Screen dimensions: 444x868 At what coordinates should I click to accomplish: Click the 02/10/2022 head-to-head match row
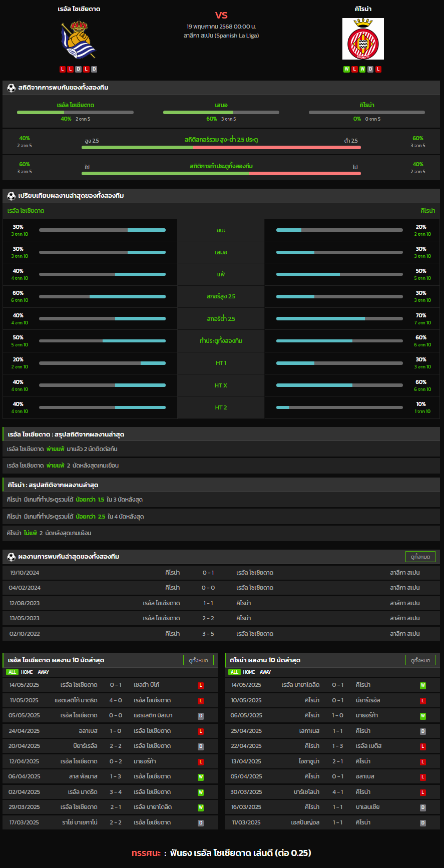click(x=221, y=634)
